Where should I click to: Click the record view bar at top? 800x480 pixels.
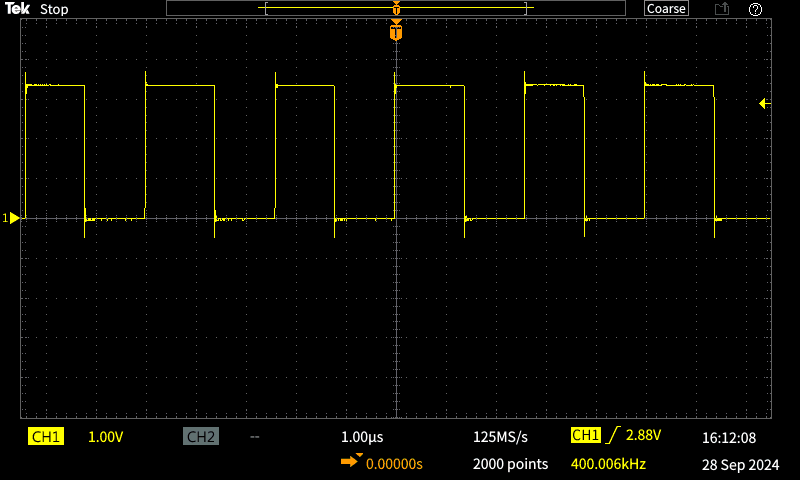(396, 8)
